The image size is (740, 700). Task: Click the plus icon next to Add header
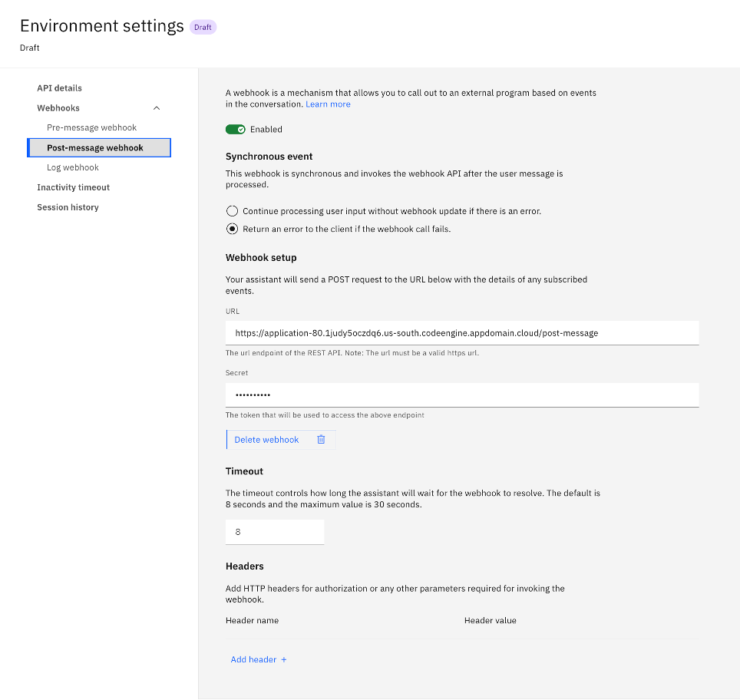282,659
